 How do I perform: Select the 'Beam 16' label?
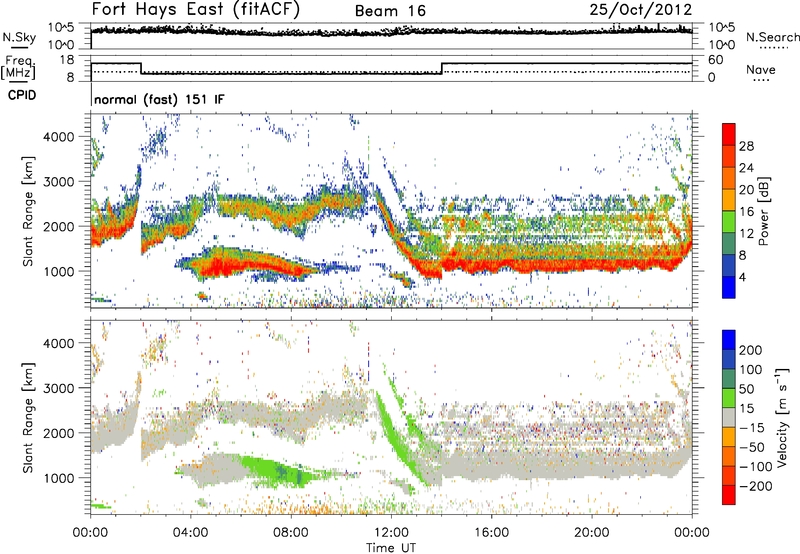(390, 11)
